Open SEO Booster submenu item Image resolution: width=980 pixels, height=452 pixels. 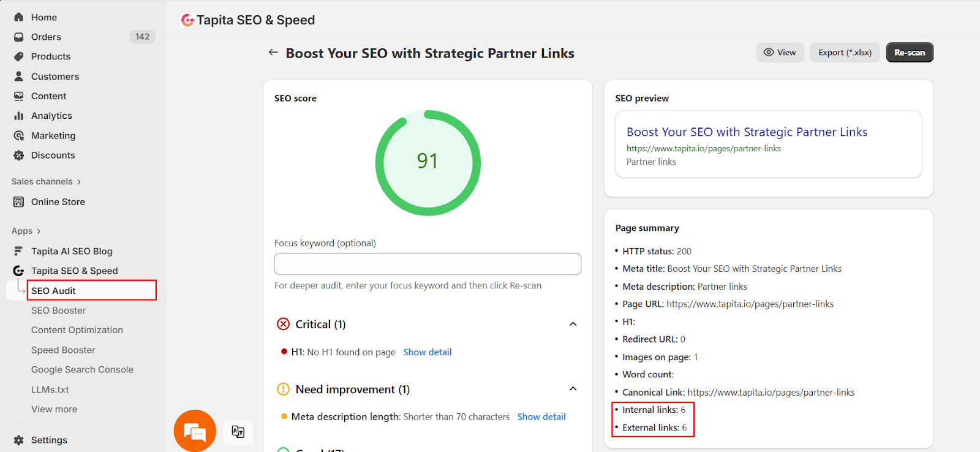(x=59, y=311)
